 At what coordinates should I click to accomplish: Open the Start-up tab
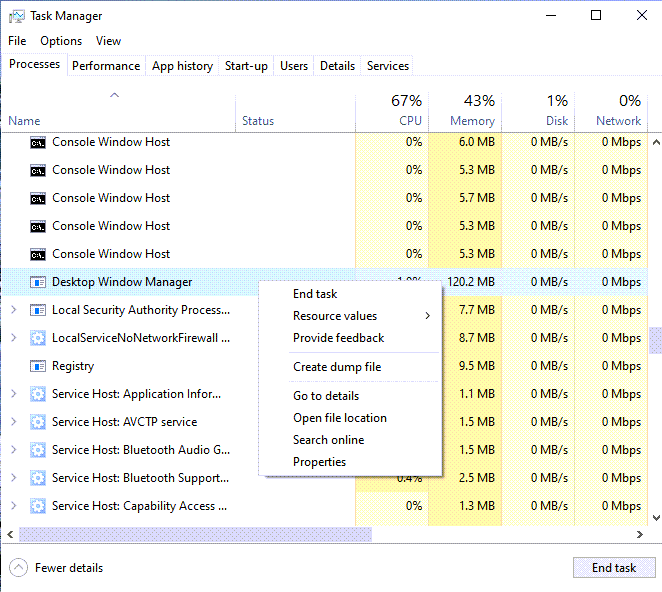click(246, 66)
